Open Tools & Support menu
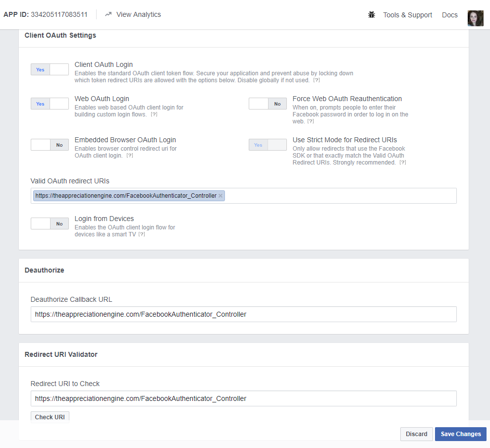Viewport: 490px width, 448px height. (x=407, y=15)
